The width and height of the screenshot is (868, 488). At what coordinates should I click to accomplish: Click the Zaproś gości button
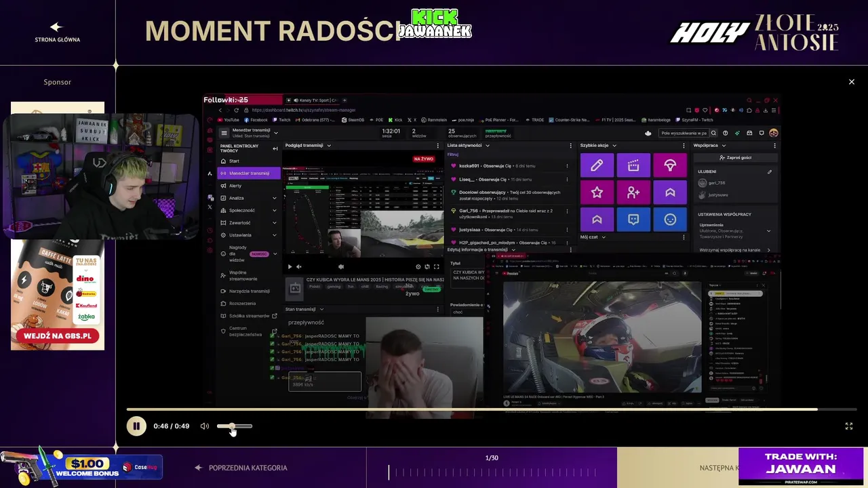(x=735, y=157)
